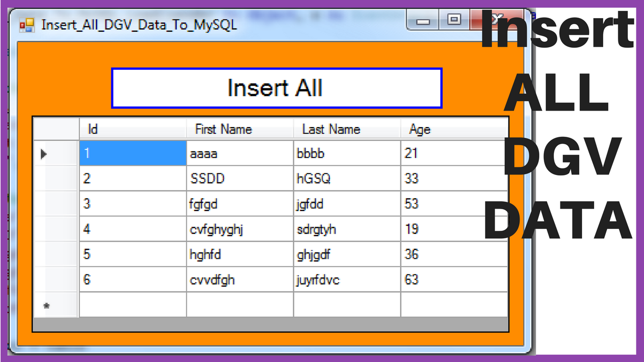Click the row header beside Id 4
This screenshot has height=362, width=644.
pos(55,229)
